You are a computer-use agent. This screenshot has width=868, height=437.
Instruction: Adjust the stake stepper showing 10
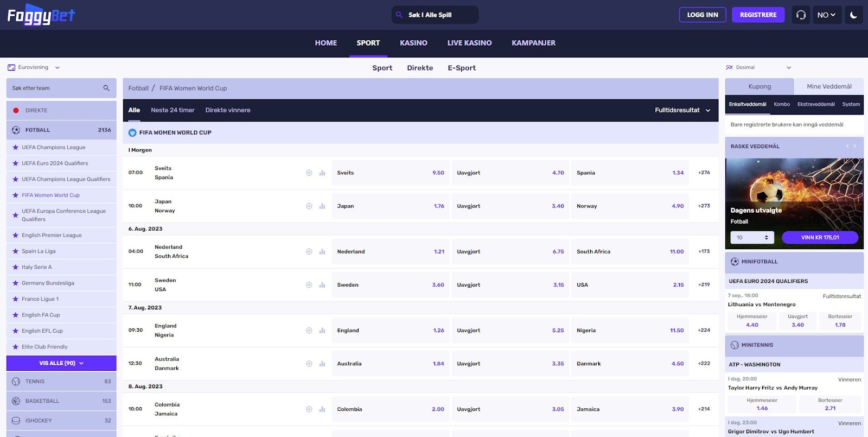click(x=766, y=237)
